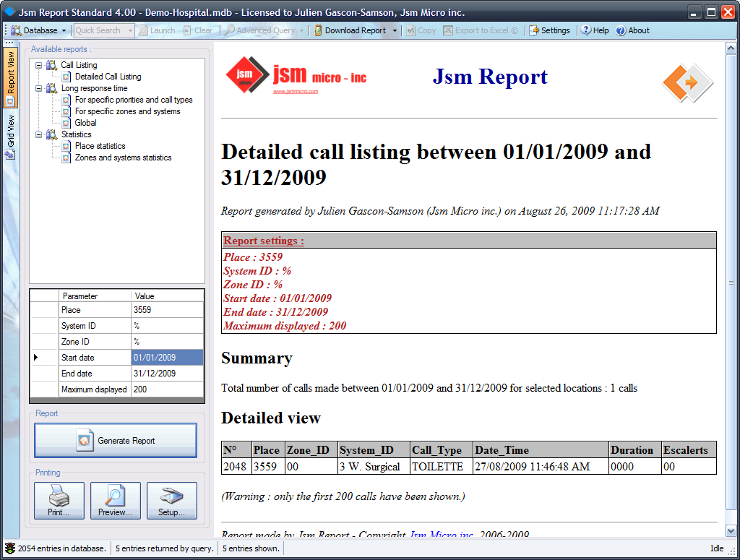Edit the Place value 3559
Screen dimensions: 740x560
pyautogui.click(x=167, y=310)
